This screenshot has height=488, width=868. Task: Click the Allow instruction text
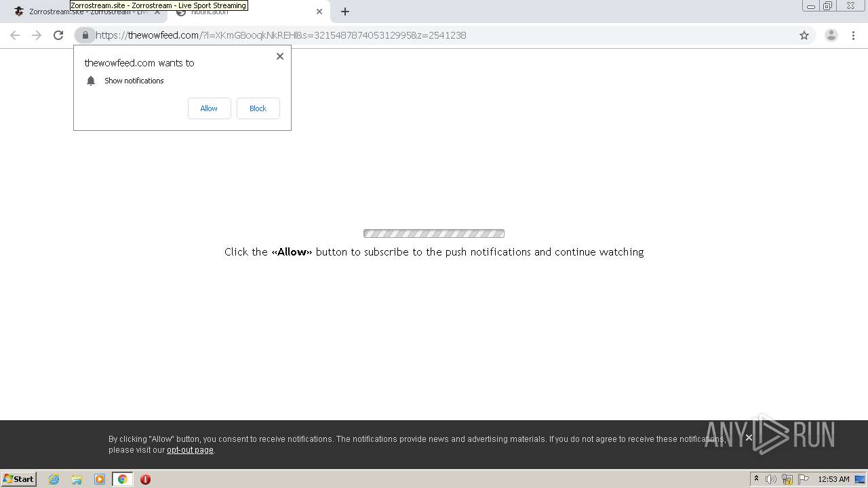coord(434,251)
